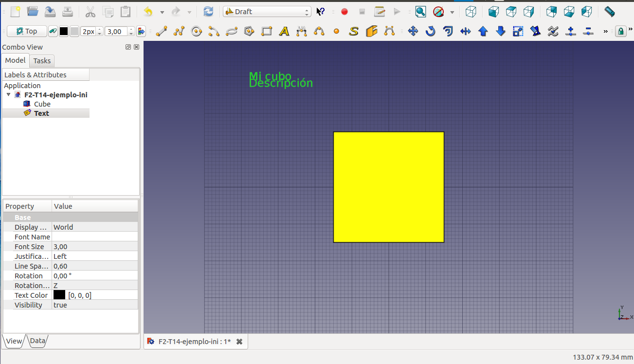Activate the Move tool

point(413,32)
